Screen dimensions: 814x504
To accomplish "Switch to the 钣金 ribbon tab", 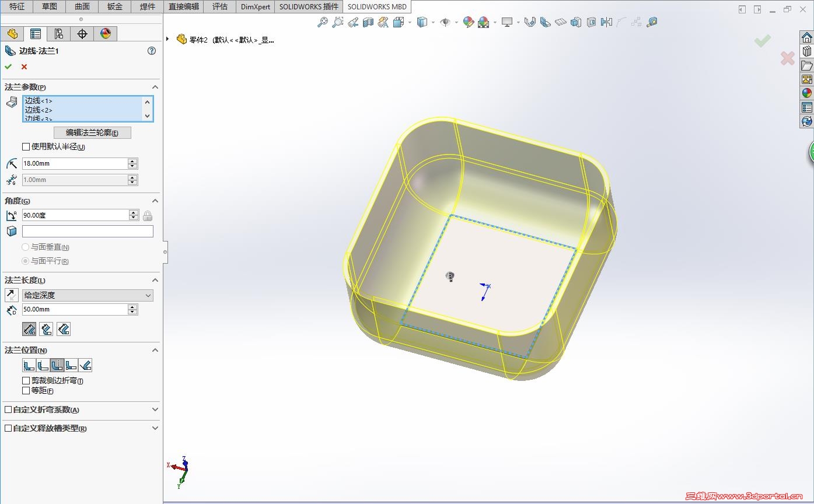I will (115, 6).
